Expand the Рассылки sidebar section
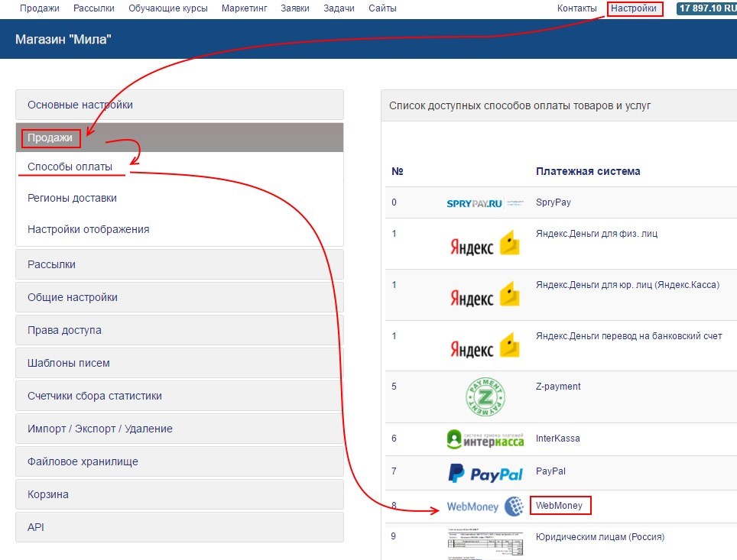737x560 pixels. click(x=180, y=264)
